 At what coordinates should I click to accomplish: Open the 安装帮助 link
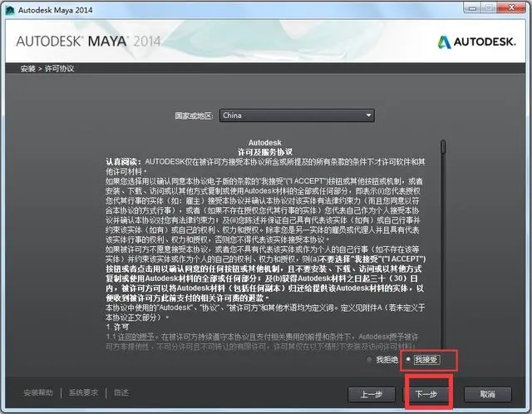[38, 392]
